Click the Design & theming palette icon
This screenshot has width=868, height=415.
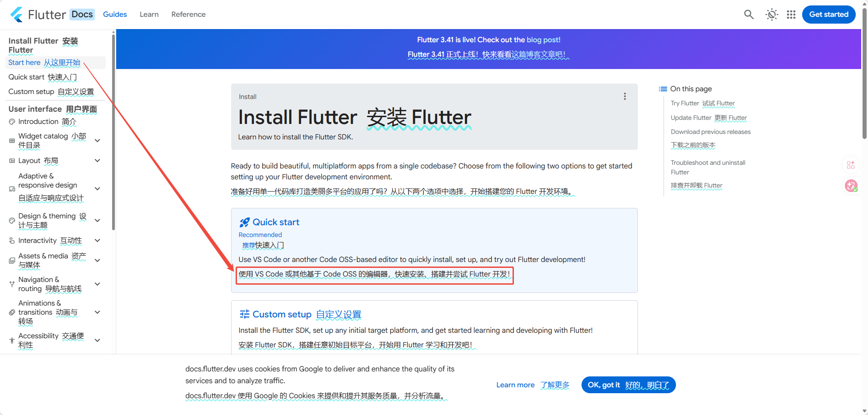12,221
